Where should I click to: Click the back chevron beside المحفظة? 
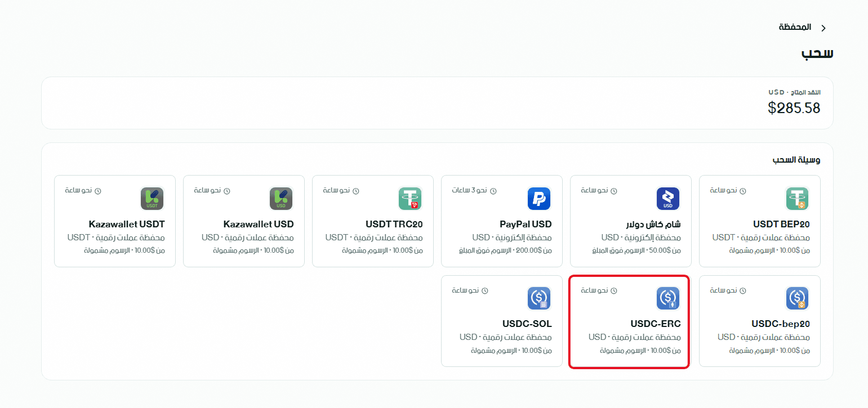[824, 28]
